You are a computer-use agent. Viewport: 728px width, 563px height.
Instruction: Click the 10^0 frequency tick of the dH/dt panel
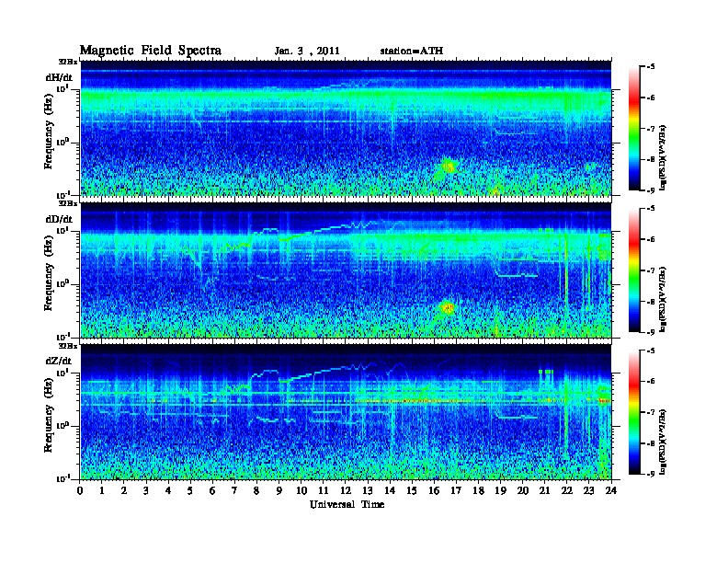click(63, 142)
